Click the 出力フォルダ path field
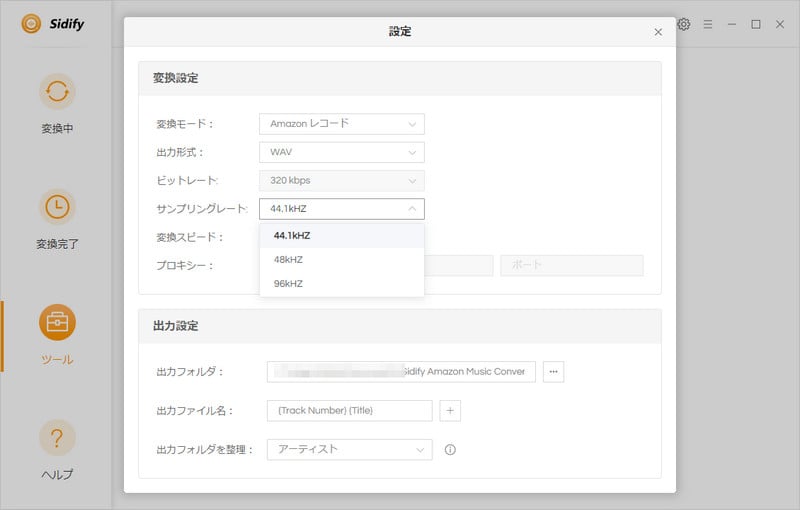 pos(401,372)
